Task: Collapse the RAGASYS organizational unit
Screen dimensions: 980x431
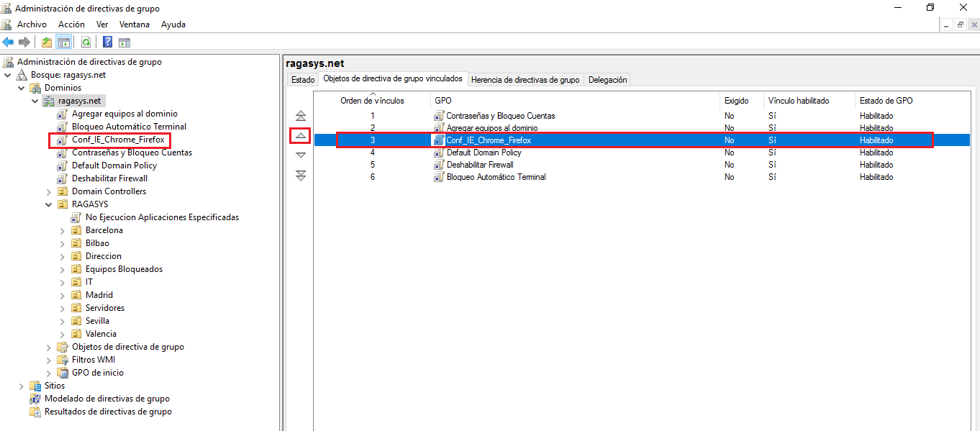Action: tap(48, 204)
